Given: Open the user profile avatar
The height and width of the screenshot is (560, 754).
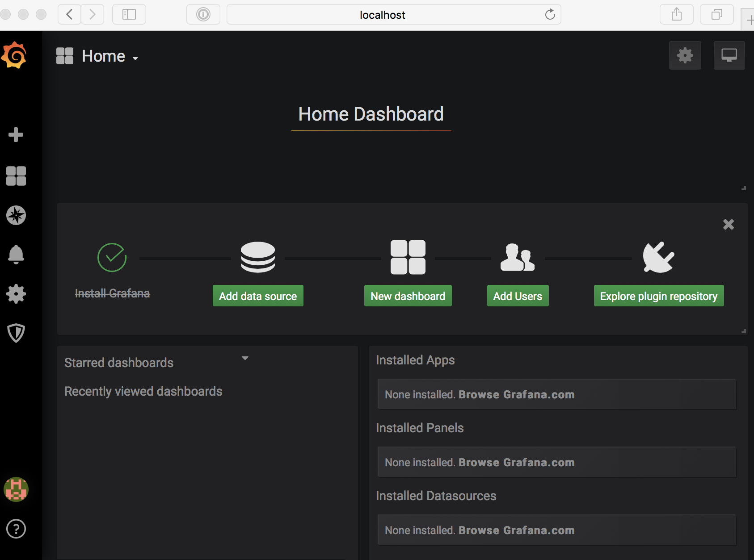Looking at the screenshot, I should tap(16, 489).
